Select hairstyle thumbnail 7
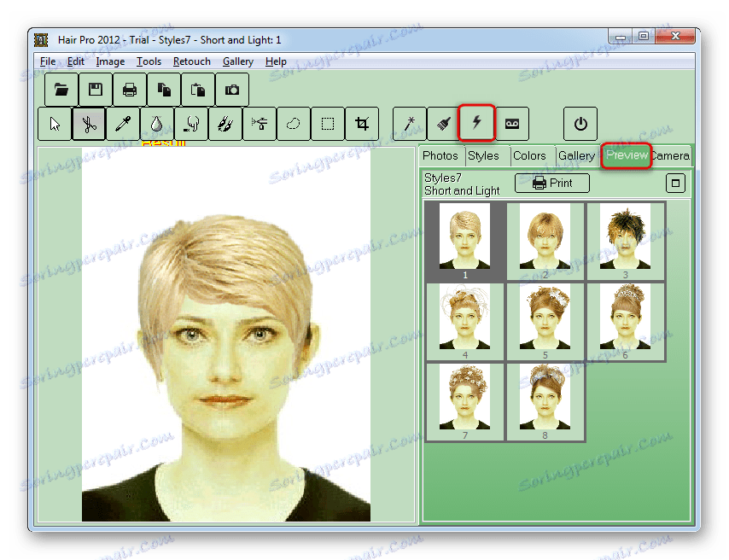Viewport: 729px width, 560px height. 465,402
